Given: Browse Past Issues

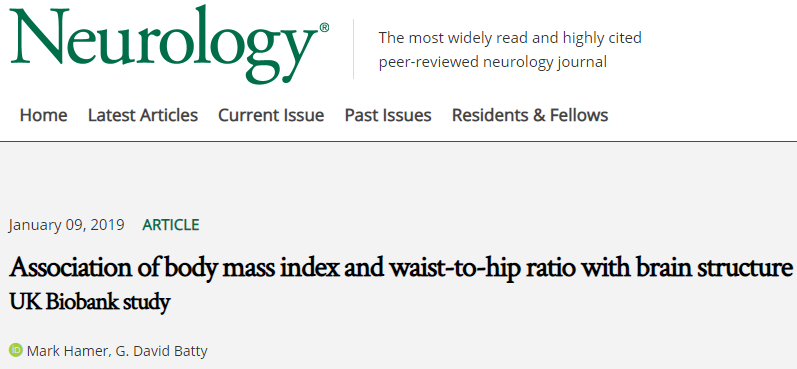Looking at the screenshot, I should 388,115.
